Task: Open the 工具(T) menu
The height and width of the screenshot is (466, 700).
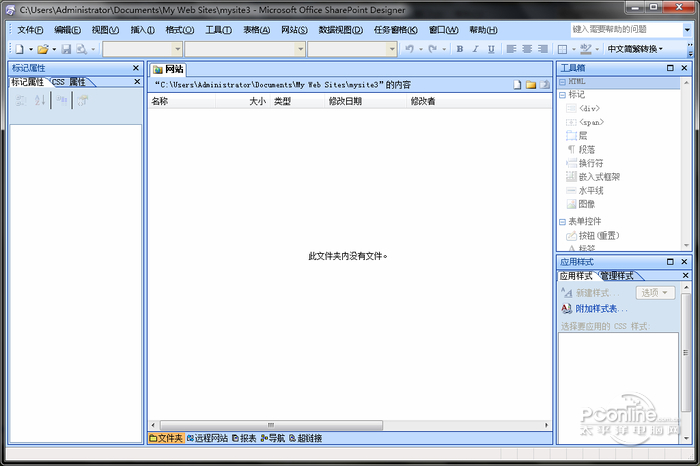Action: pos(218,30)
